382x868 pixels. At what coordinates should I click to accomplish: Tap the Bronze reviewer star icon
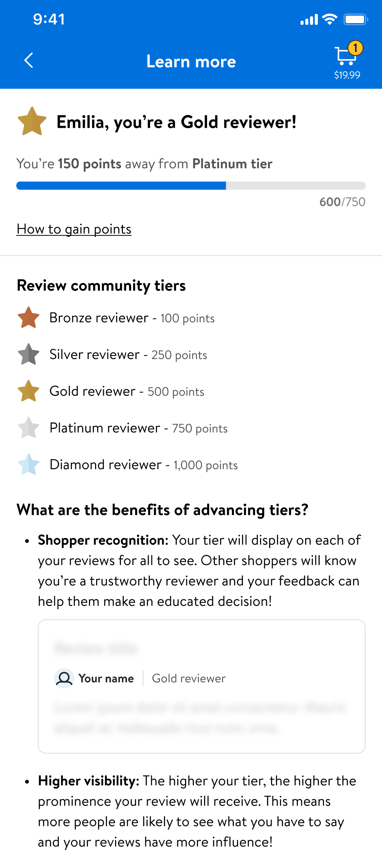[29, 318]
